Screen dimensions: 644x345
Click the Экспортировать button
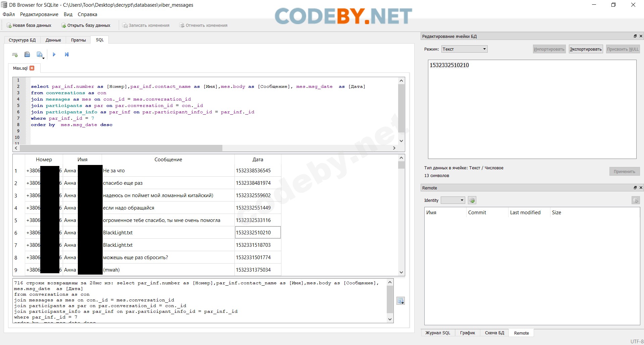point(585,49)
